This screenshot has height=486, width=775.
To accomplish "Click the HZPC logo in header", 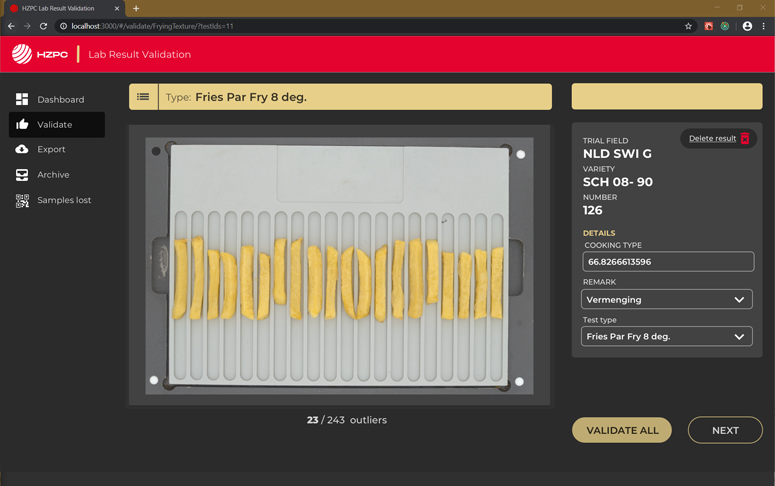I will (x=40, y=54).
